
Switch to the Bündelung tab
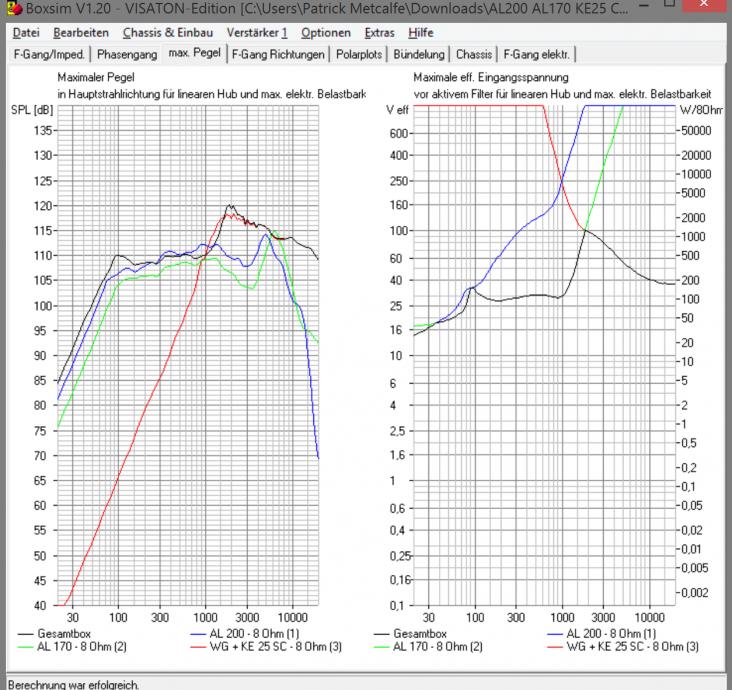pyautogui.click(x=419, y=54)
